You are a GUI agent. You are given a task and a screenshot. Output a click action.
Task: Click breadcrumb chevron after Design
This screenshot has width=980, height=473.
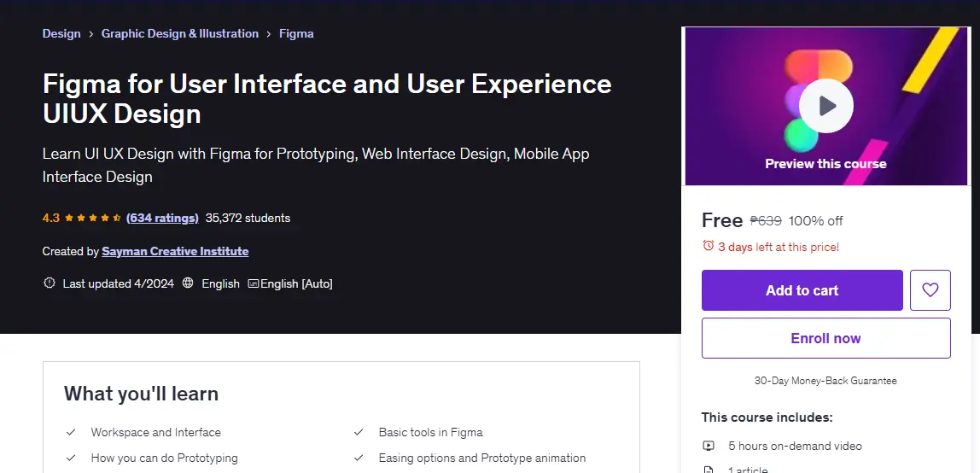(91, 34)
